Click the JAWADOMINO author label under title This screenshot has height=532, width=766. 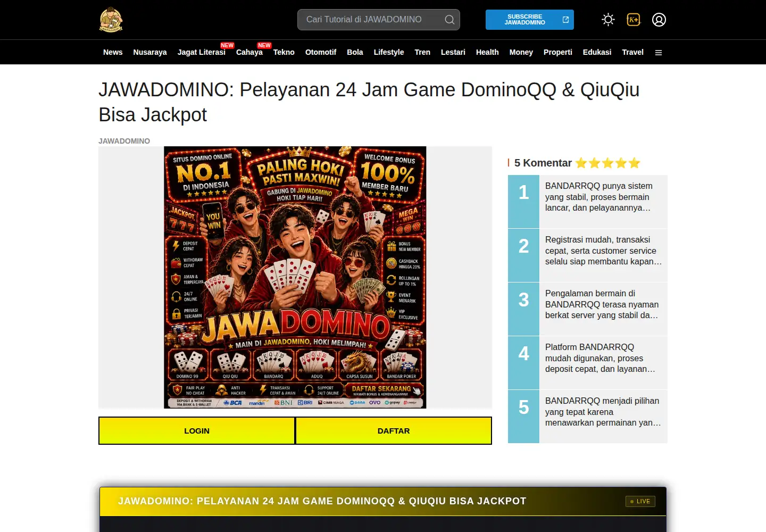click(x=124, y=141)
